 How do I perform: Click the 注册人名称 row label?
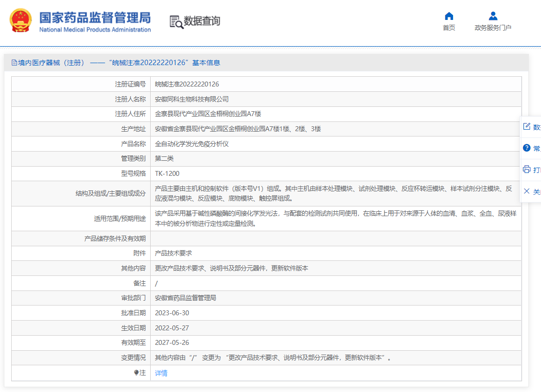(x=130, y=99)
